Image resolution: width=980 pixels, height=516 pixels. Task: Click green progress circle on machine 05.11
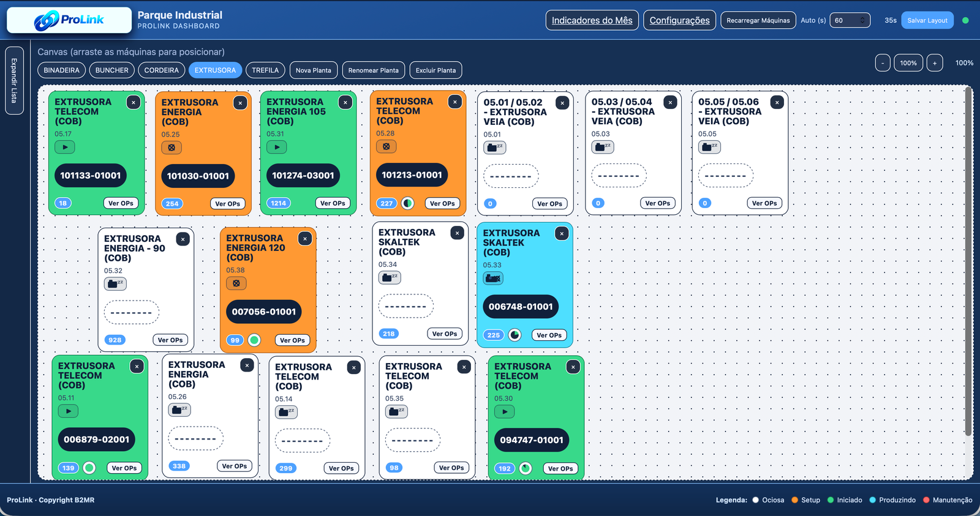pos(89,468)
